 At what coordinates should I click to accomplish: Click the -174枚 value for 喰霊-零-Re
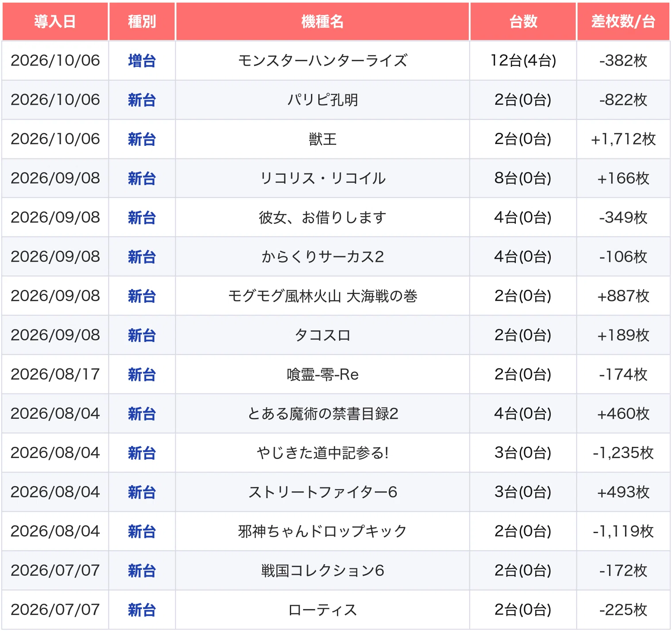click(623, 375)
